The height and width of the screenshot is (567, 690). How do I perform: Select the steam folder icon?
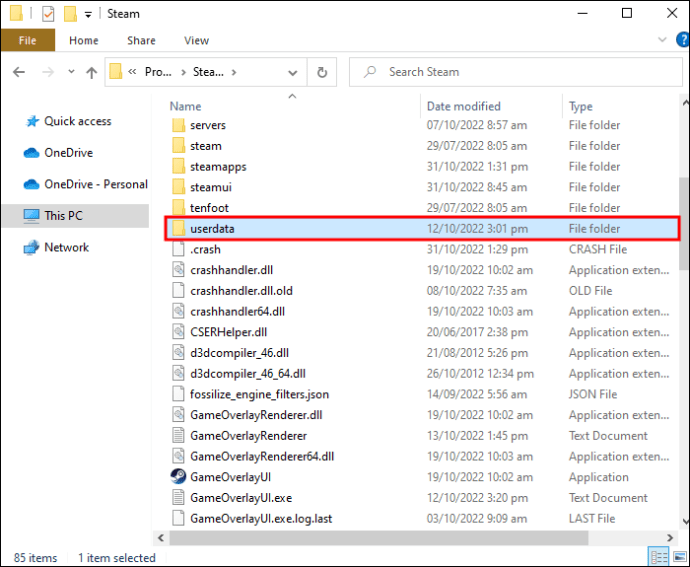178,146
